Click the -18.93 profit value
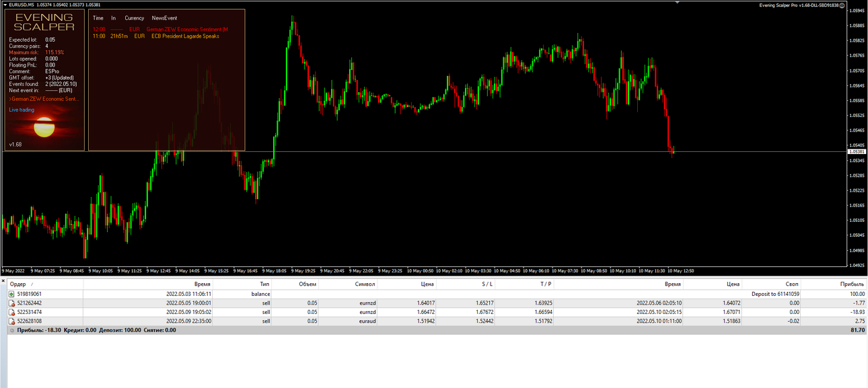The height and width of the screenshot is (388, 868). click(x=857, y=312)
